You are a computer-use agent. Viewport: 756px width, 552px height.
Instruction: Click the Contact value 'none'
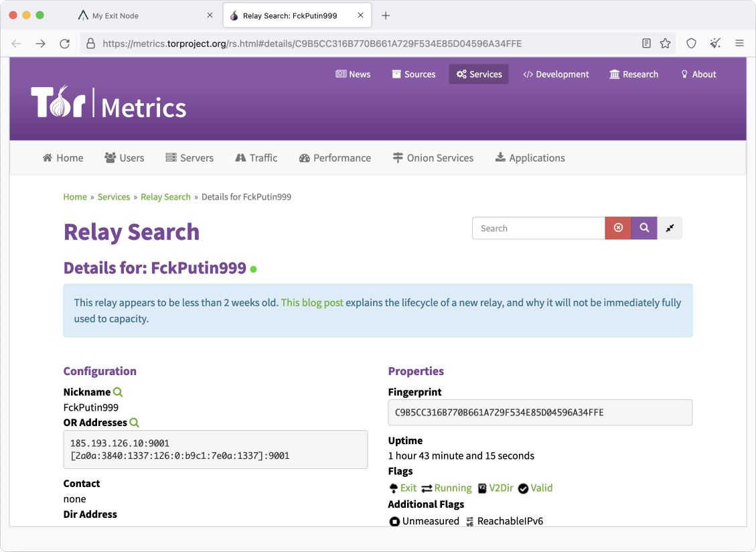pos(75,499)
